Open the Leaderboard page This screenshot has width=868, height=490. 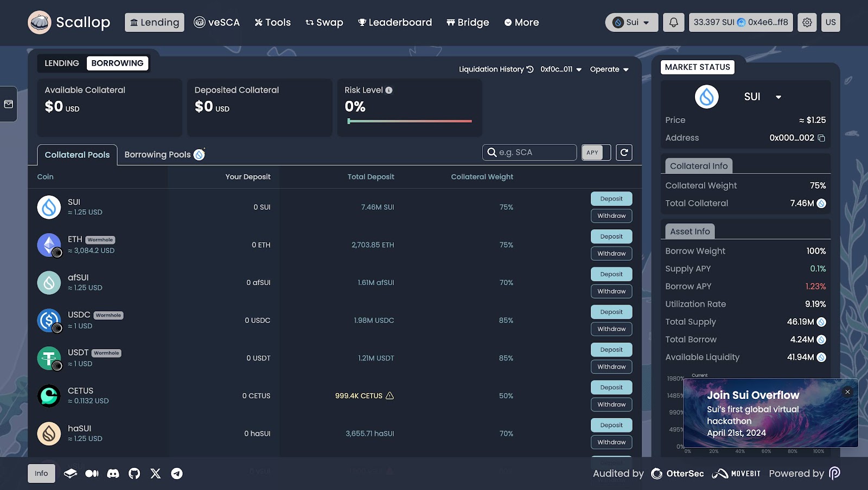(395, 22)
